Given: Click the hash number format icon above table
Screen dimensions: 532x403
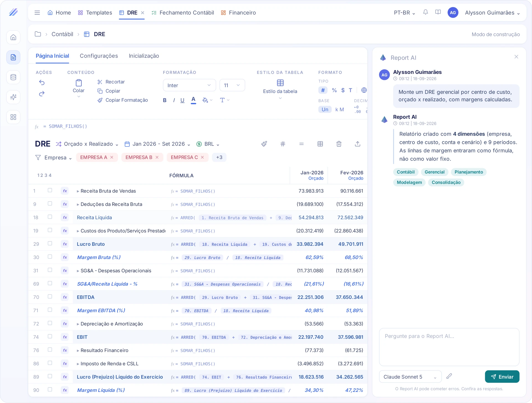Looking at the screenshot, I should click(x=283, y=144).
